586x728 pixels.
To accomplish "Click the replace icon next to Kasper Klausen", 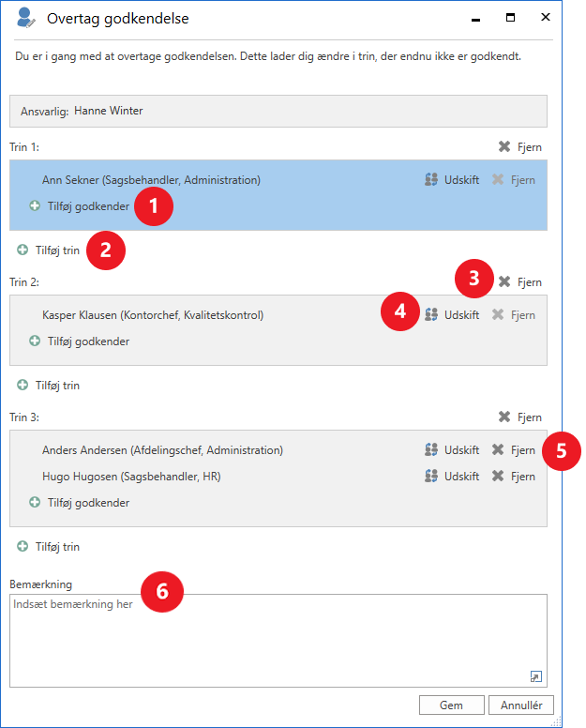I will click(x=431, y=315).
